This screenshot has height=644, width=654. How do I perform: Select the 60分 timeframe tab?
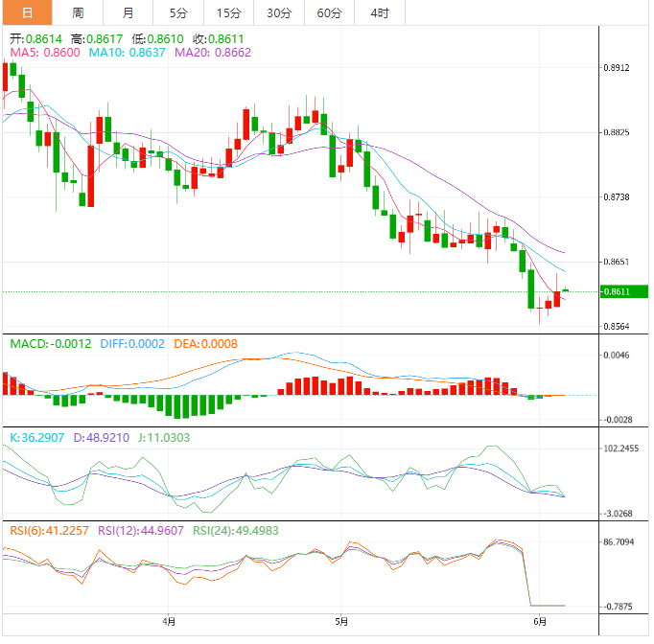(x=329, y=12)
